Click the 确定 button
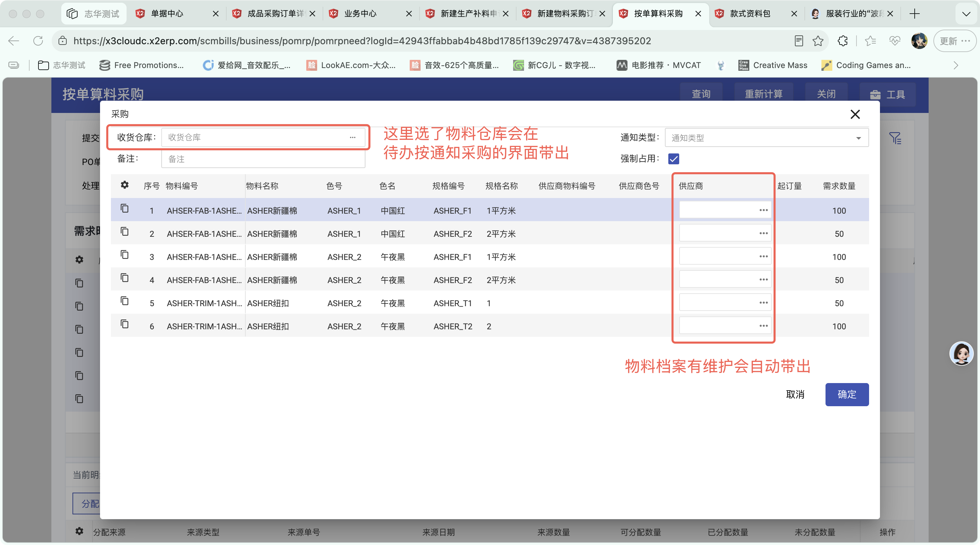Image resolution: width=980 pixels, height=545 pixels. [847, 394]
